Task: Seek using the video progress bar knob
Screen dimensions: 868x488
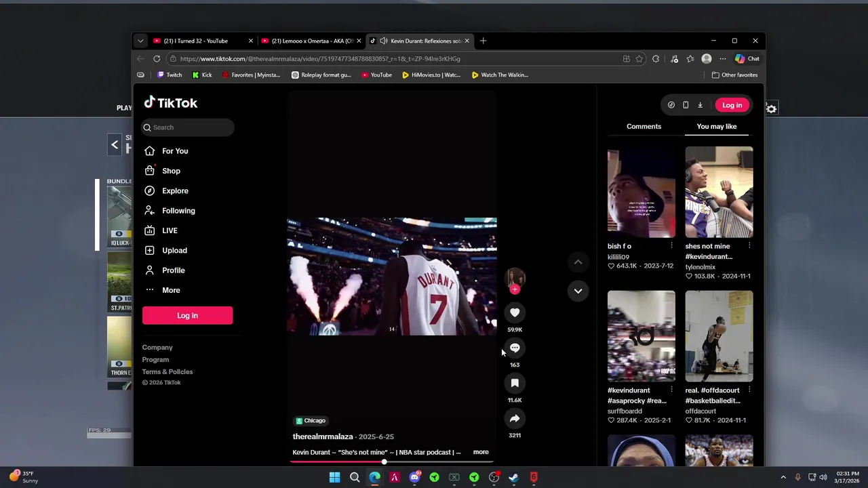Action: [x=384, y=462]
